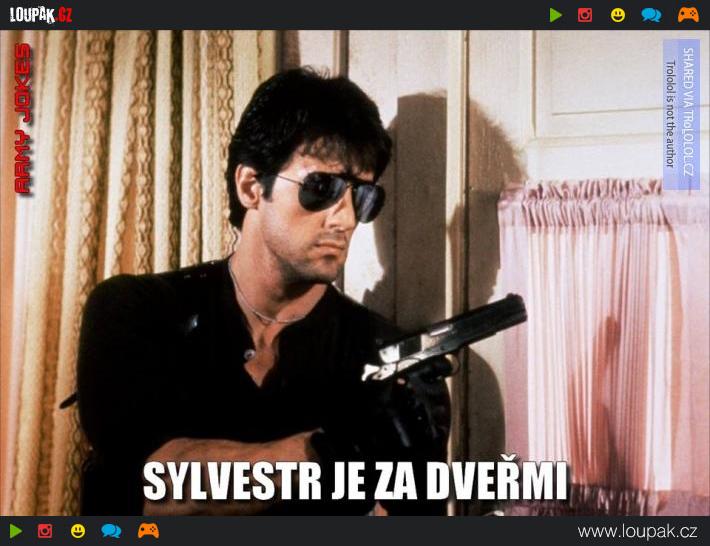This screenshot has width=710, height=546.
Task: Visit www.loupak.cz link in footer
Action: point(637,531)
